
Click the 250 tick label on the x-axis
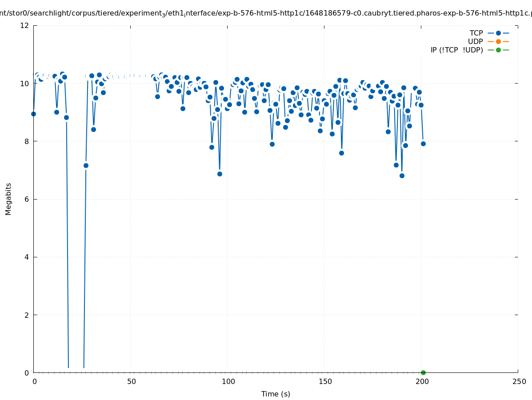coord(519,381)
